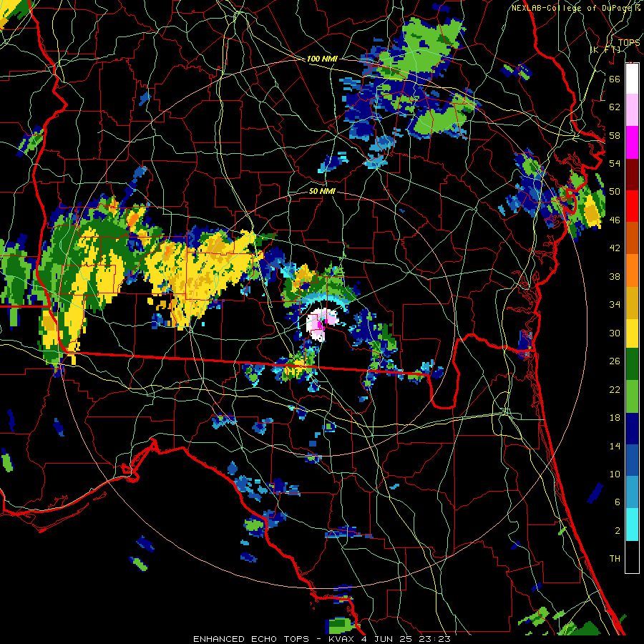This screenshot has height=644, width=644.
Task: Click the 46 legend value
Action: tap(615, 220)
